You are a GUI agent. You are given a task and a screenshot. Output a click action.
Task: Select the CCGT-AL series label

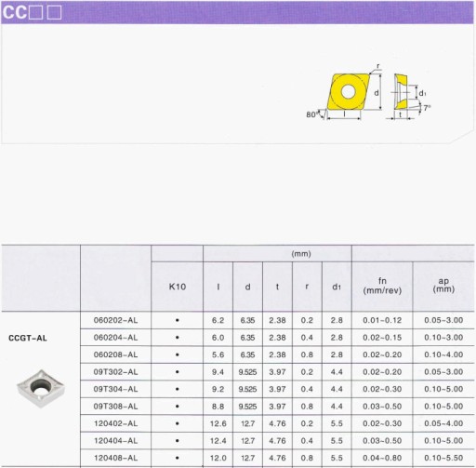(28, 338)
